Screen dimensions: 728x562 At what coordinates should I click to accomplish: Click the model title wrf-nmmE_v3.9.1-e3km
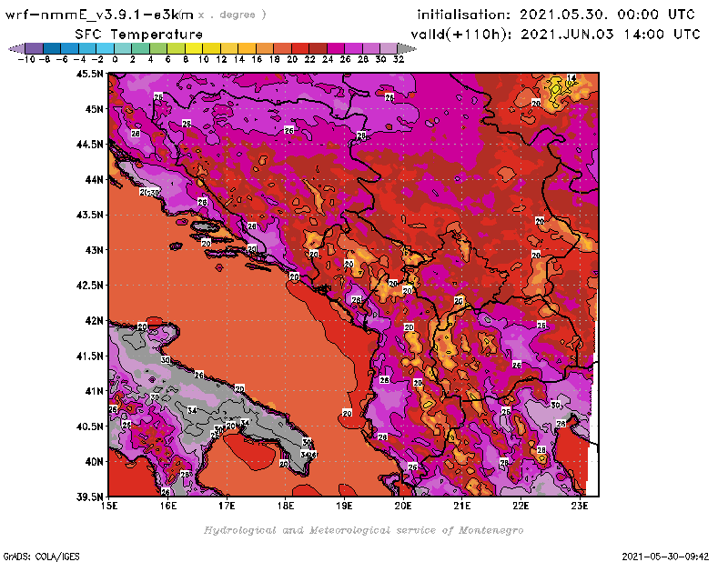coord(99,15)
